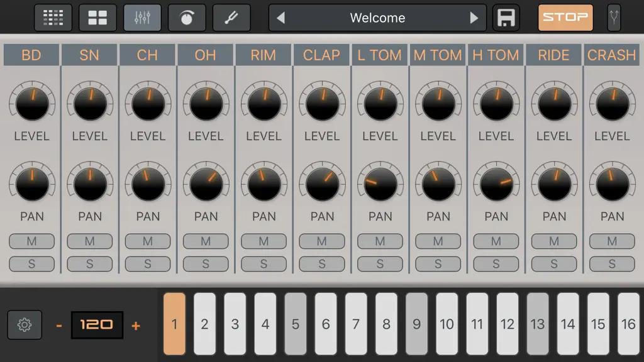Screen dimensions: 644x362
Task: Open the knob parameter view
Action: (x=187, y=18)
